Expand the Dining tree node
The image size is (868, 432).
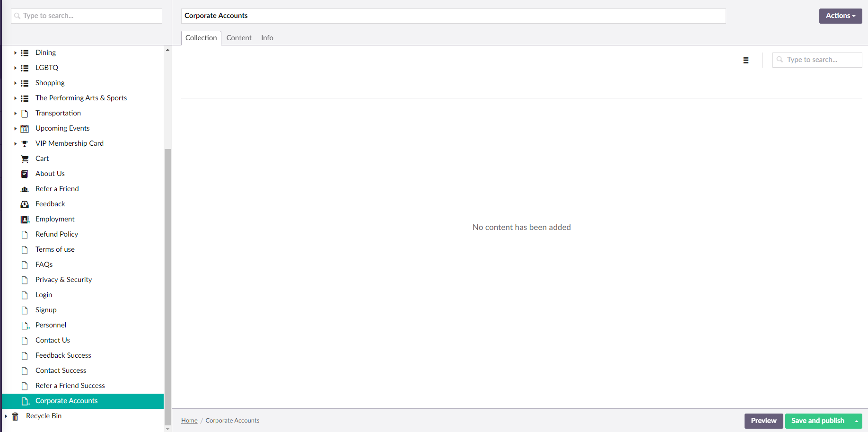click(x=15, y=53)
